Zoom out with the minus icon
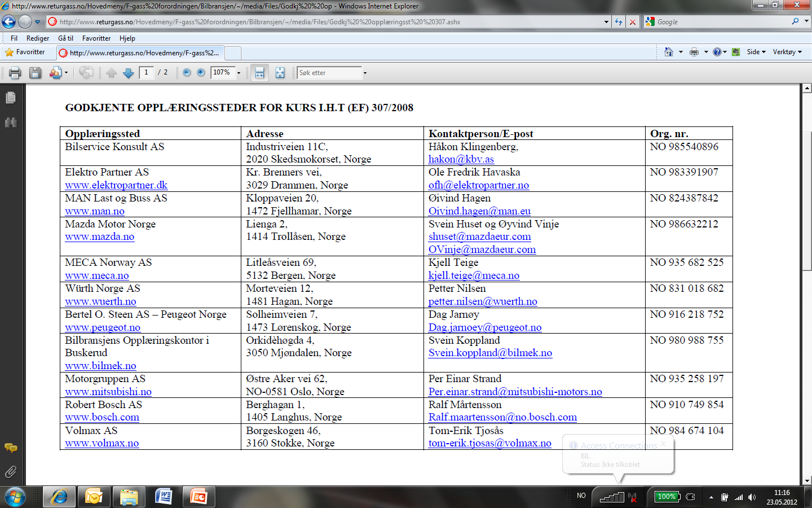Screen dimensions: 812x508 point(187,73)
